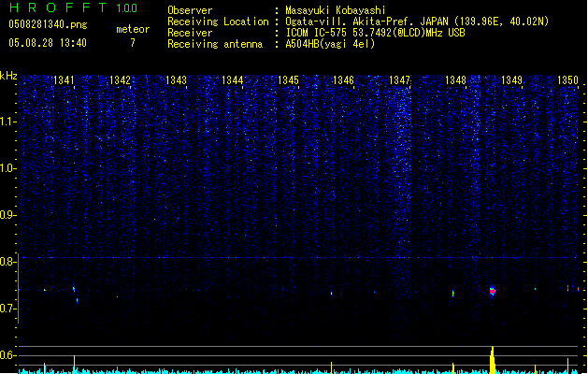Click the 1348 time marker
588x374 pixels.
point(455,79)
